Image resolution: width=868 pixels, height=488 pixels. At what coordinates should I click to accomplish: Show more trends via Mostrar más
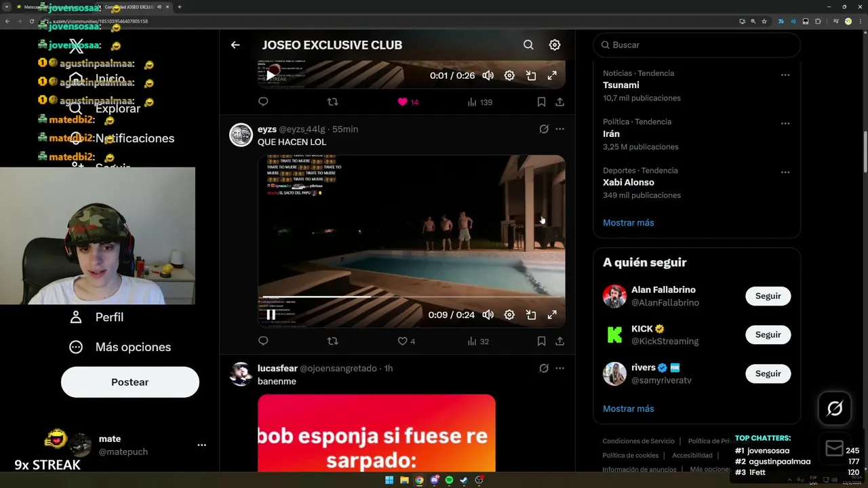tap(629, 222)
